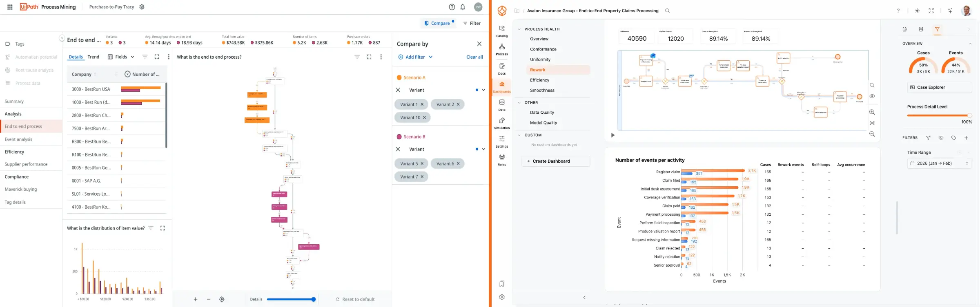Open the tag icon in the Filters row
Screen dimensions: 980x307
click(953, 138)
